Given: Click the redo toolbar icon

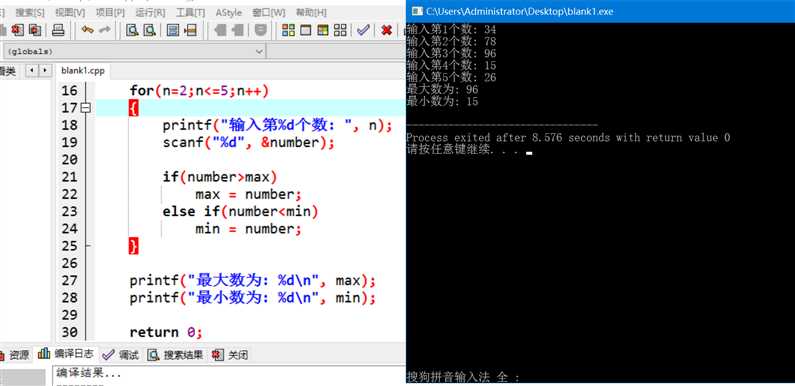Looking at the screenshot, I should click(104, 30).
